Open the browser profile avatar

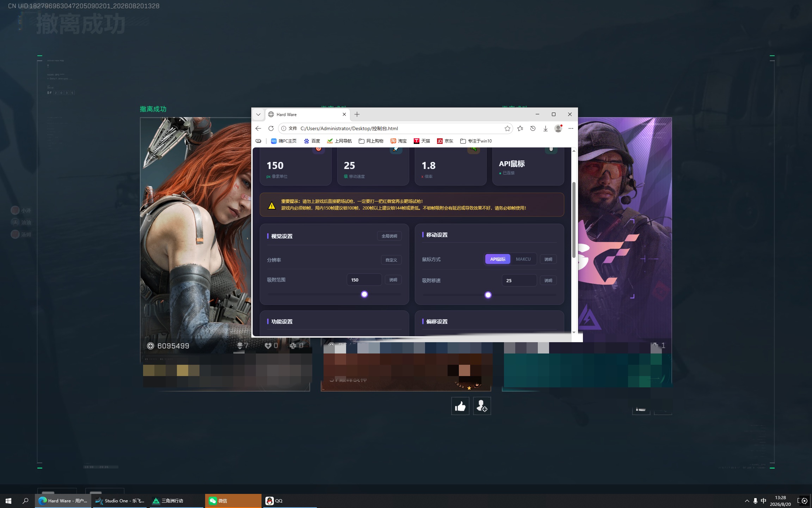coord(558,128)
